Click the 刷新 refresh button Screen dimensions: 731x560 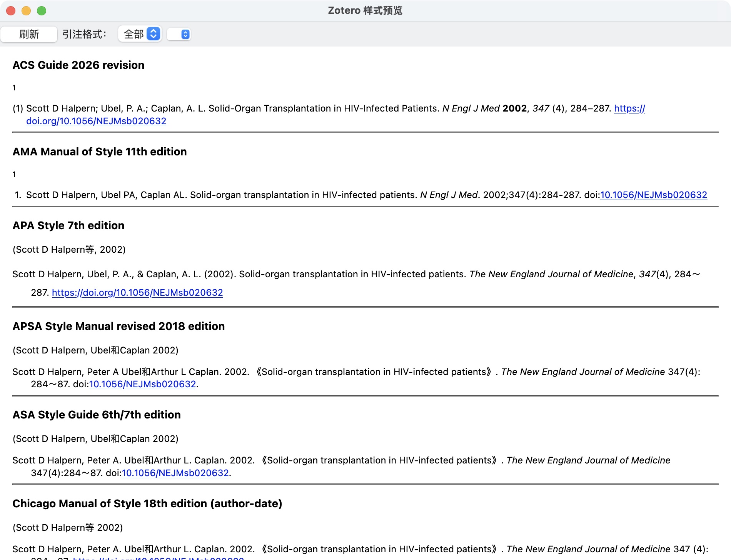point(29,34)
